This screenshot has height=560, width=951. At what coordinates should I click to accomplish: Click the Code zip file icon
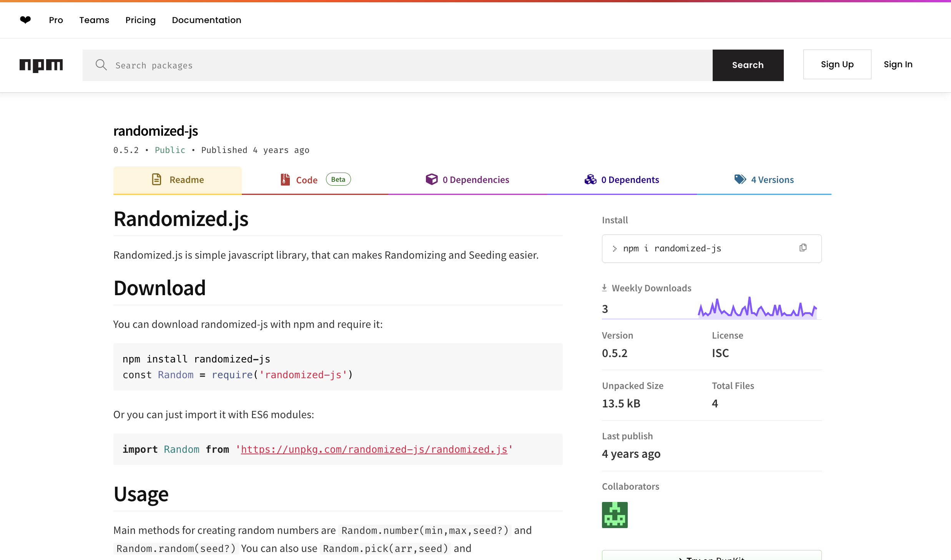pyautogui.click(x=285, y=179)
